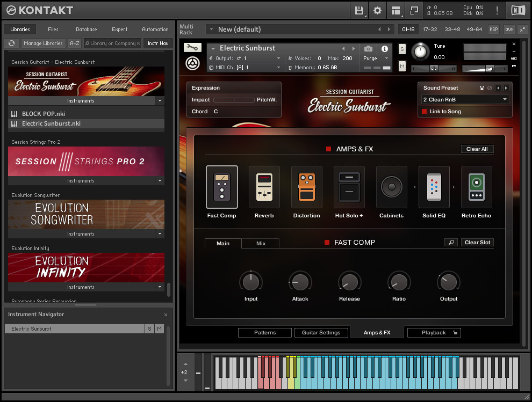
Task: Click the Session Strings Pro 2 banner
Action: click(x=86, y=162)
